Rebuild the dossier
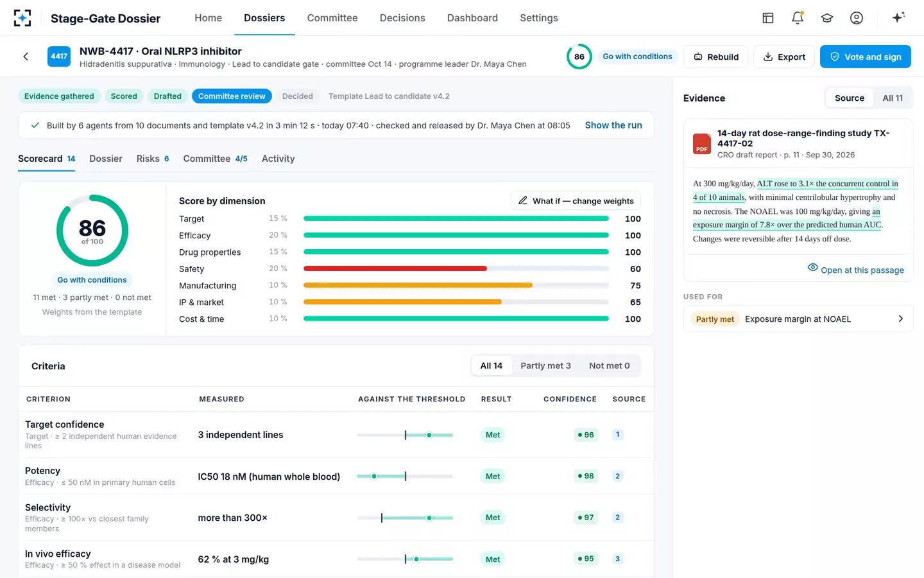Viewport: 924px width, 578px height. (x=716, y=57)
